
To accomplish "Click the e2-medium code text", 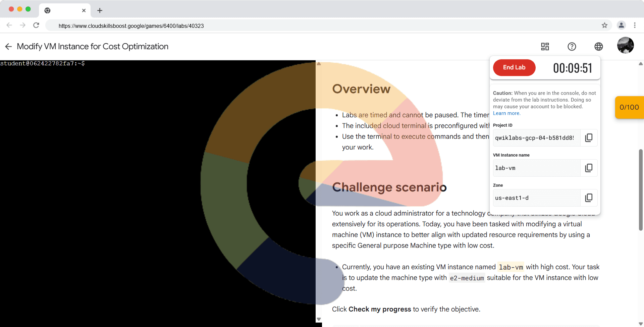I will [x=467, y=278].
